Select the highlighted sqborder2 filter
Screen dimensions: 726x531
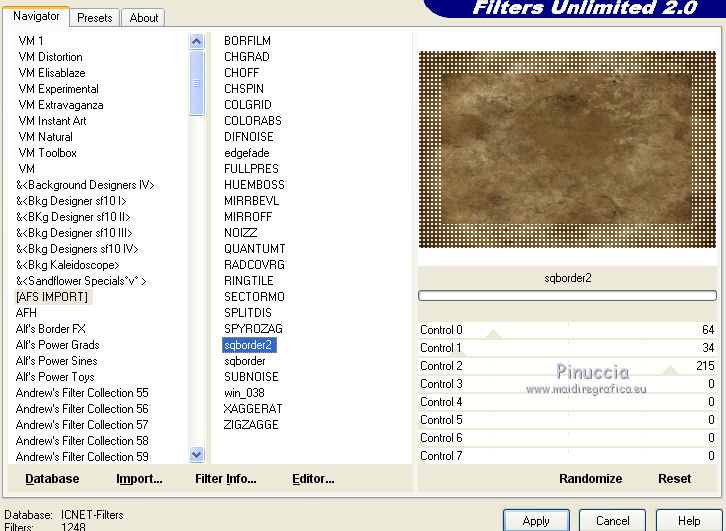click(249, 345)
